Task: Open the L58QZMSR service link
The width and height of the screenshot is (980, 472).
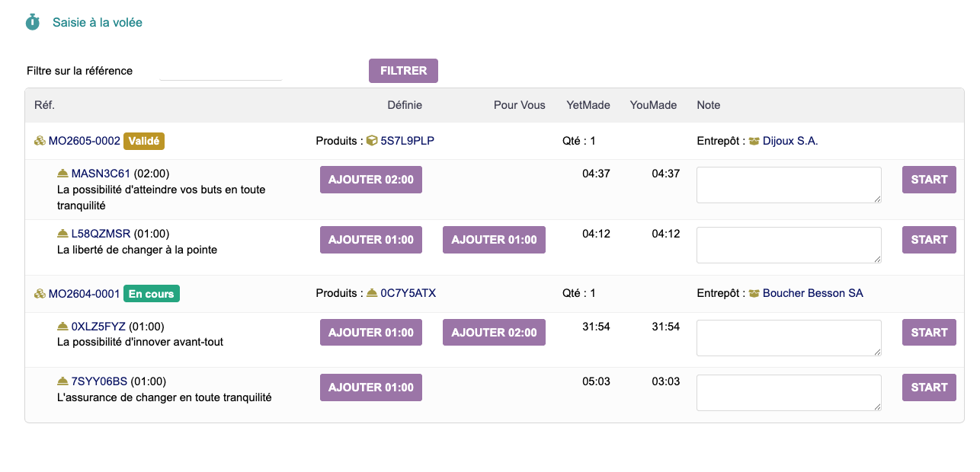Action: pos(101,234)
